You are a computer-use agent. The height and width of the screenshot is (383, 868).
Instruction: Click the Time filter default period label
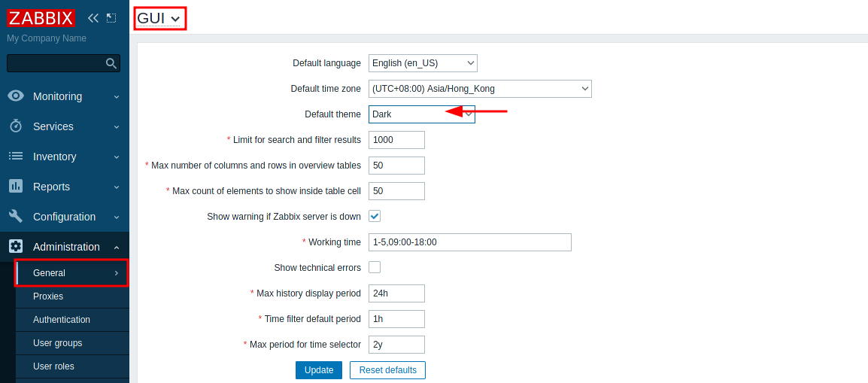coord(312,318)
